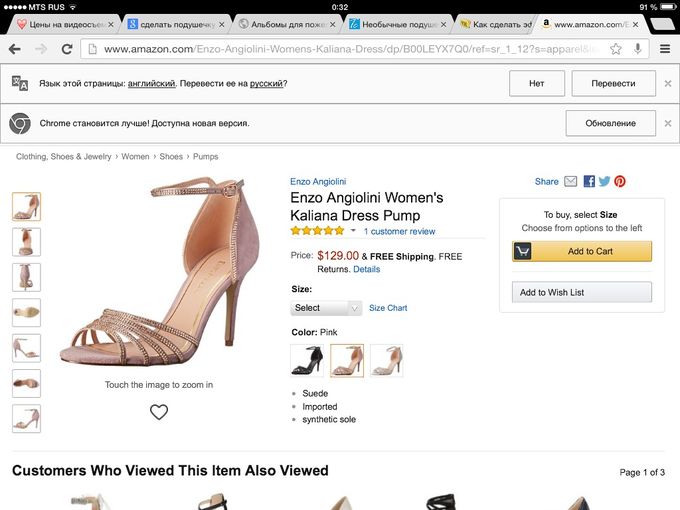Tap the microphone voice search icon
680x510 pixels.
tap(638, 49)
